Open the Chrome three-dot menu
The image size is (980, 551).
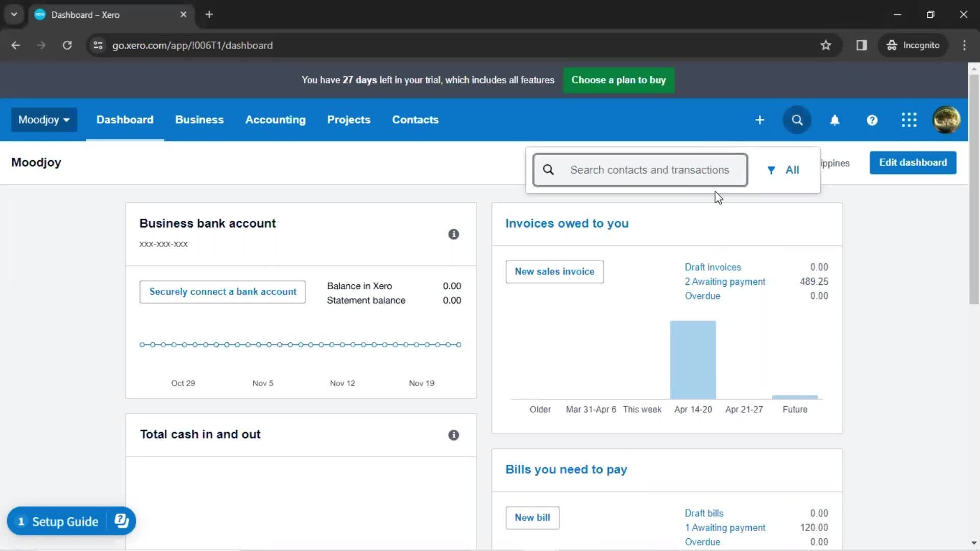pyautogui.click(x=964, y=45)
